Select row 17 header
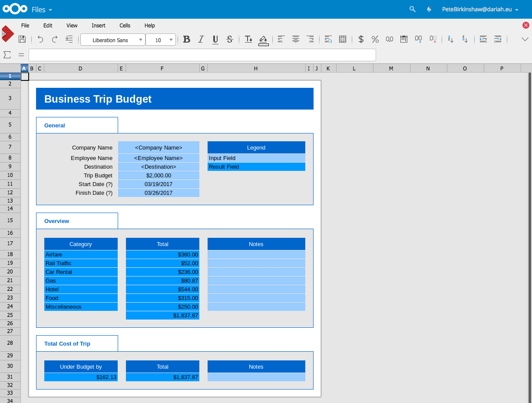 (x=10, y=243)
